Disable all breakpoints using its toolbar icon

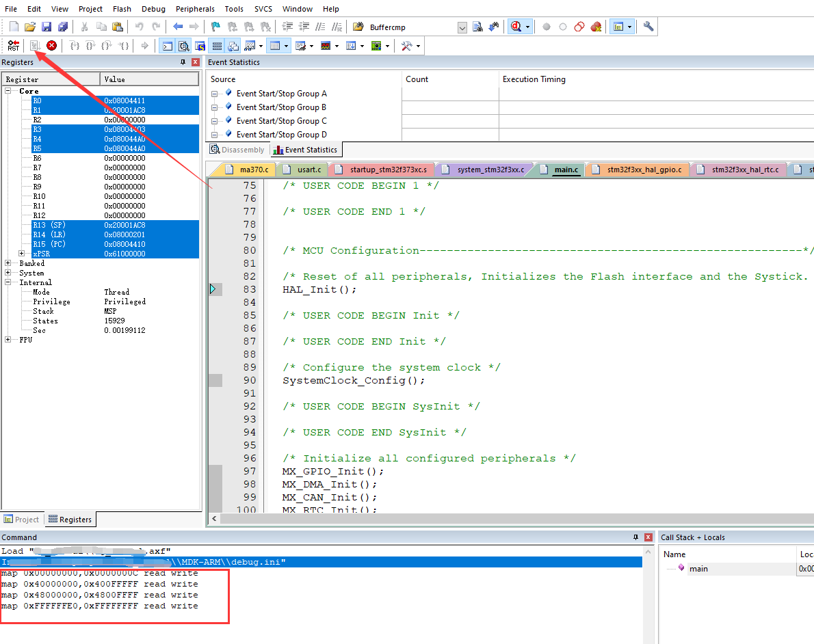coord(249,26)
